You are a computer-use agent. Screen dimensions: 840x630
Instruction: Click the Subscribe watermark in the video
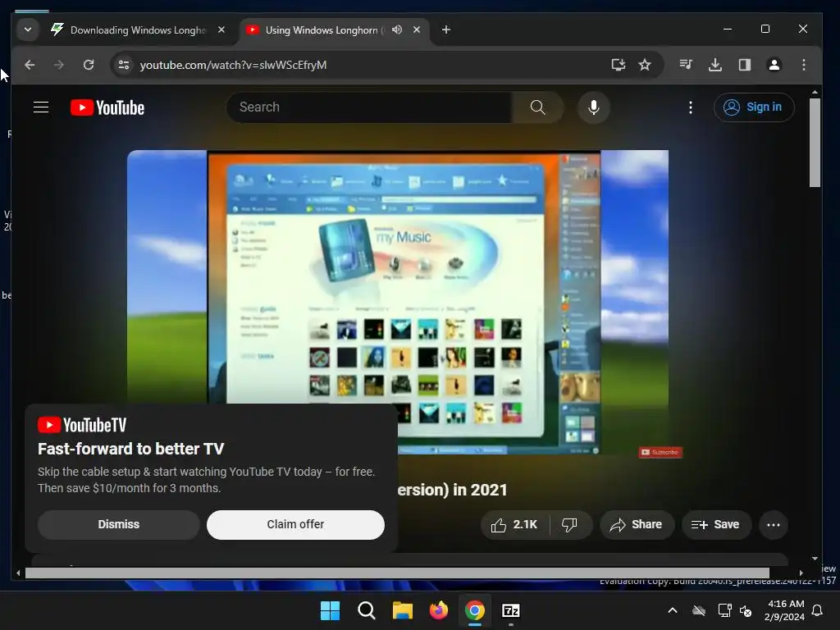660,452
